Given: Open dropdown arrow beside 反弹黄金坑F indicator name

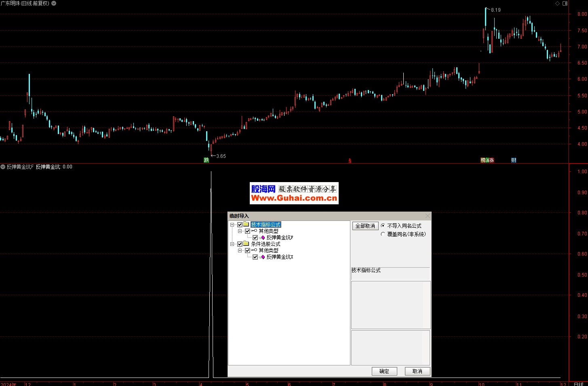Looking at the screenshot, I should pyautogui.click(x=3, y=167).
